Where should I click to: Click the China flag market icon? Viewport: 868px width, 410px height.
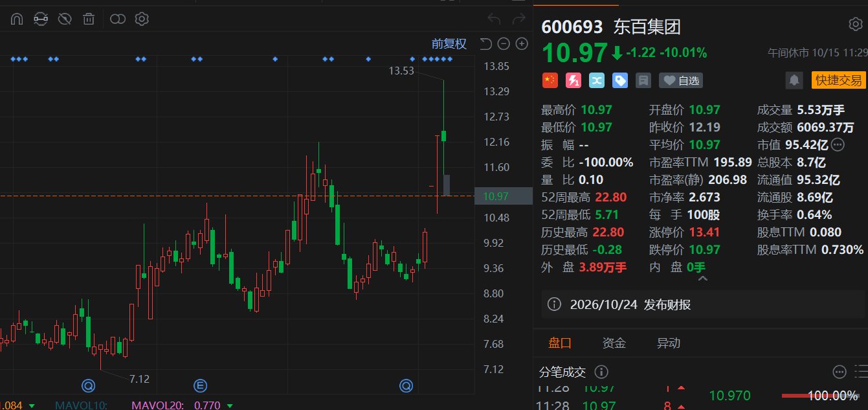tap(550, 80)
